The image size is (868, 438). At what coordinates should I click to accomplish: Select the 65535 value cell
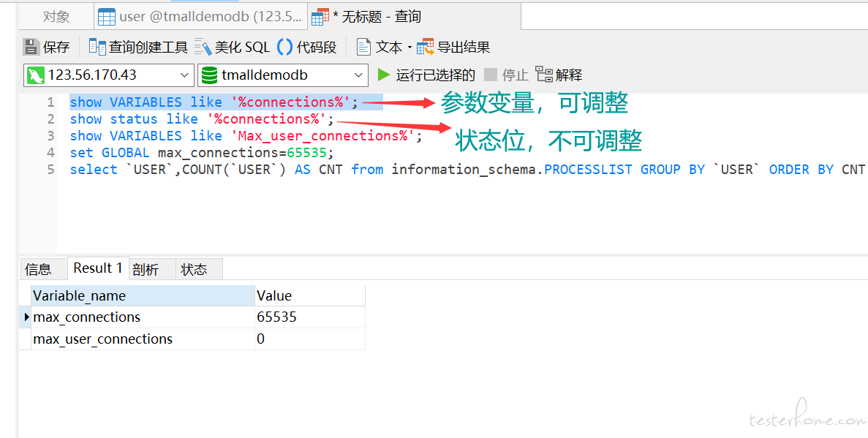[310, 317]
